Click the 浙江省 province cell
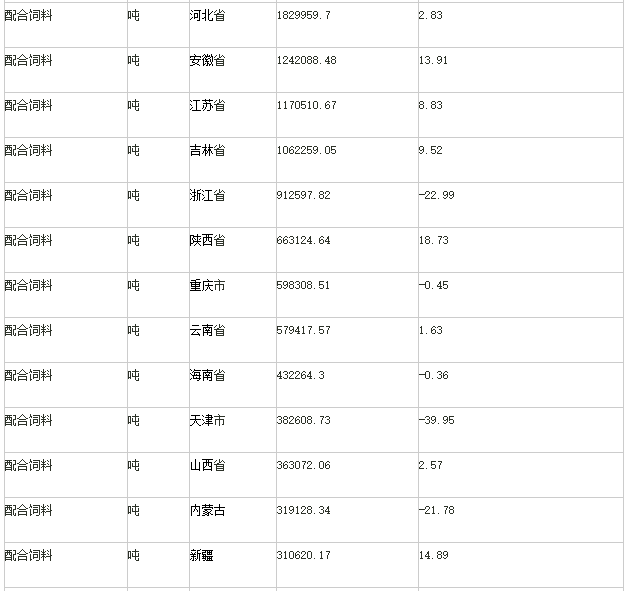The width and height of the screenshot is (628, 591). pyautogui.click(x=207, y=196)
